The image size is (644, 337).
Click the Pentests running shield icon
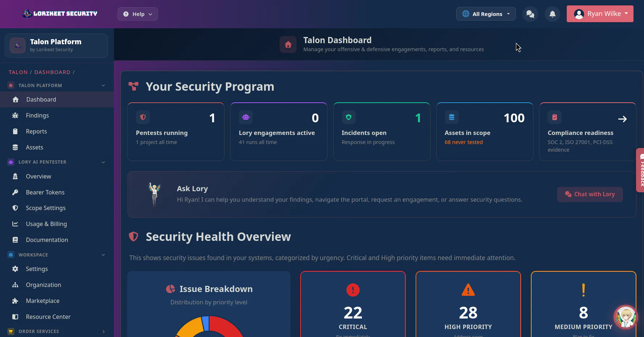click(143, 117)
